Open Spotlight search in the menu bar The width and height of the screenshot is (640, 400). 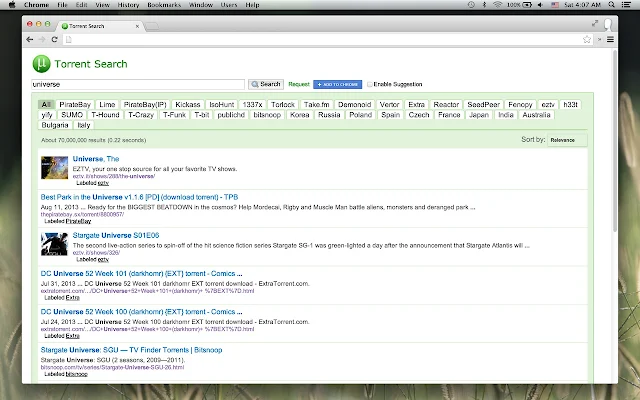[611, 5]
